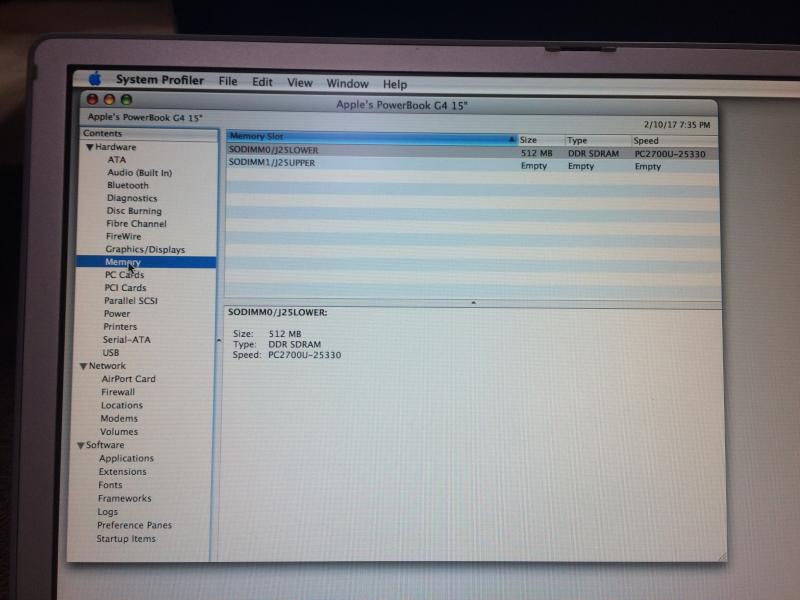Click the Contents column header

(149, 134)
